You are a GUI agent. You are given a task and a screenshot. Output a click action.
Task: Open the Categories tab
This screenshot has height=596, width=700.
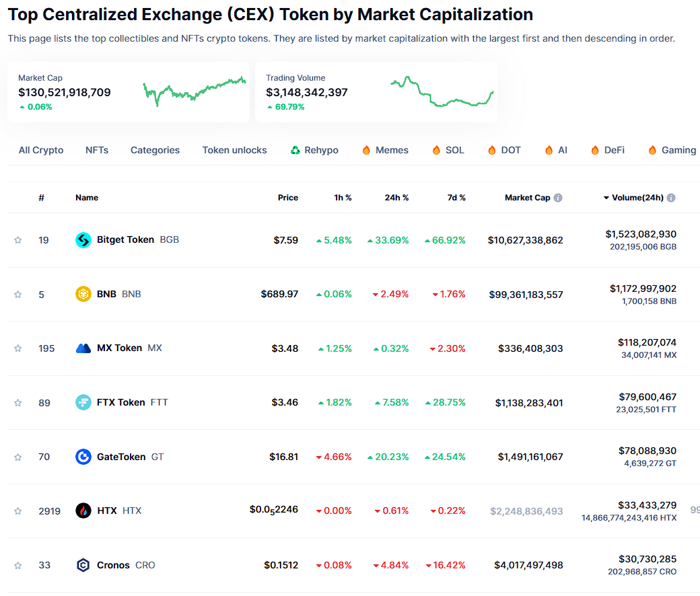[155, 150]
